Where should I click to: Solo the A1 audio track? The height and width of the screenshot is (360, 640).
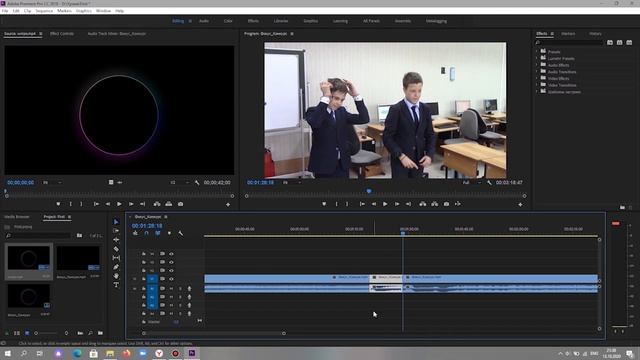coord(180,289)
